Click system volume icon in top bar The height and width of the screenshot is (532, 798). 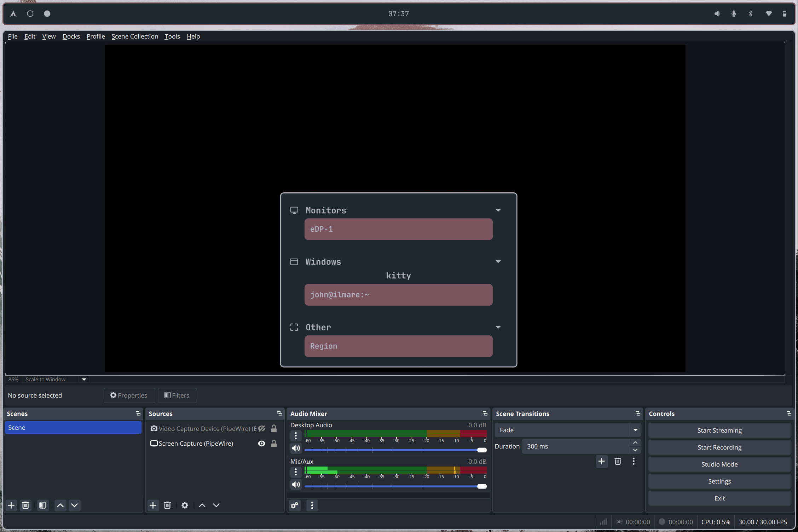point(717,14)
